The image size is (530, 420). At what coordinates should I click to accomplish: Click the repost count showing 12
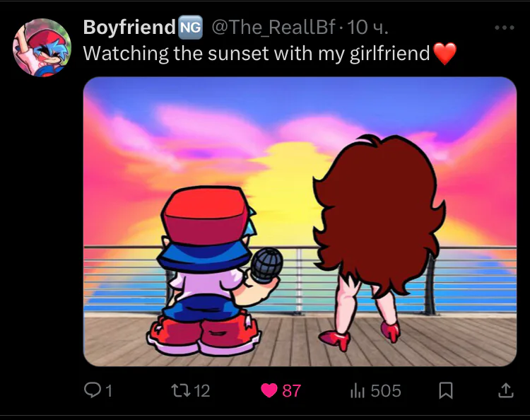click(x=202, y=390)
